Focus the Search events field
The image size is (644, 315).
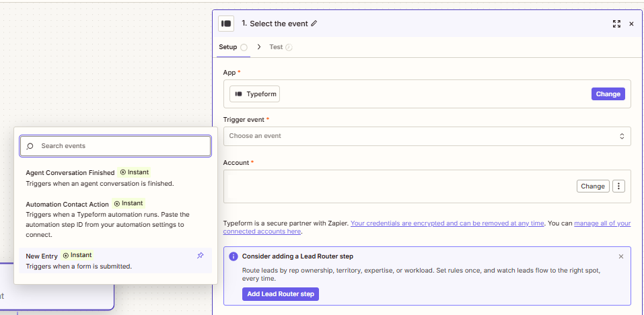click(116, 146)
